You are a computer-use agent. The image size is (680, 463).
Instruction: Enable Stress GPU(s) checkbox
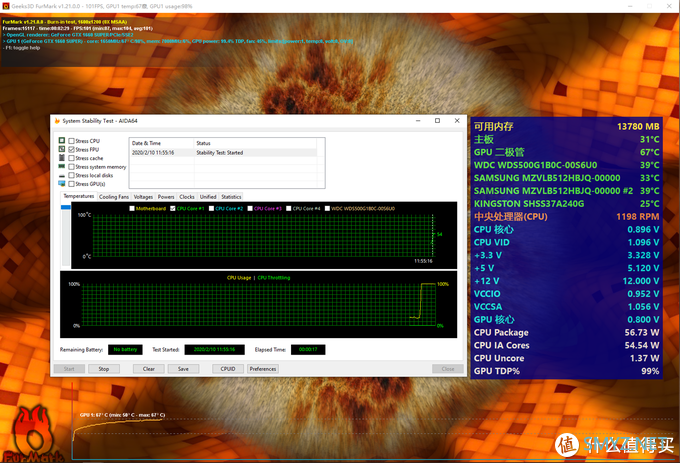[x=72, y=184]
